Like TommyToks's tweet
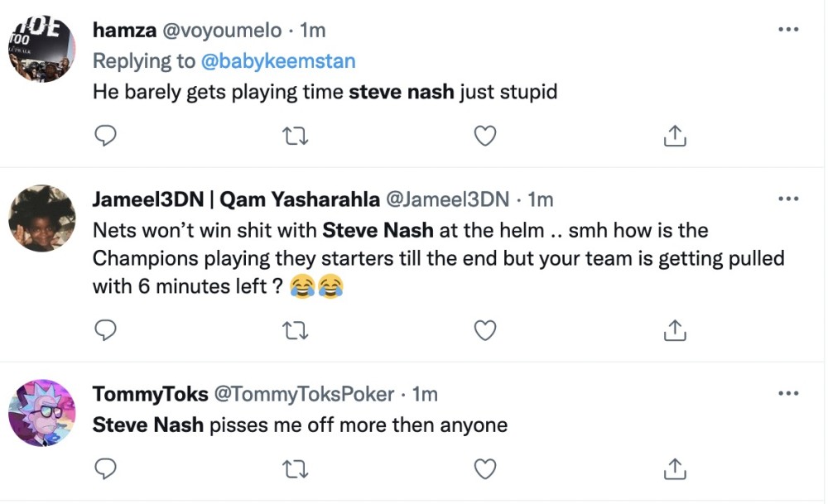 [484, 469]
